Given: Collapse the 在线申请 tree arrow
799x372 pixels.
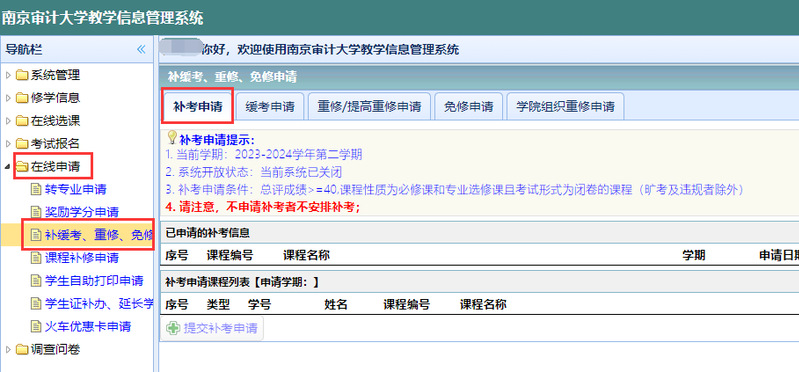Looking at the screenshot, I should (x=8, y=167).
